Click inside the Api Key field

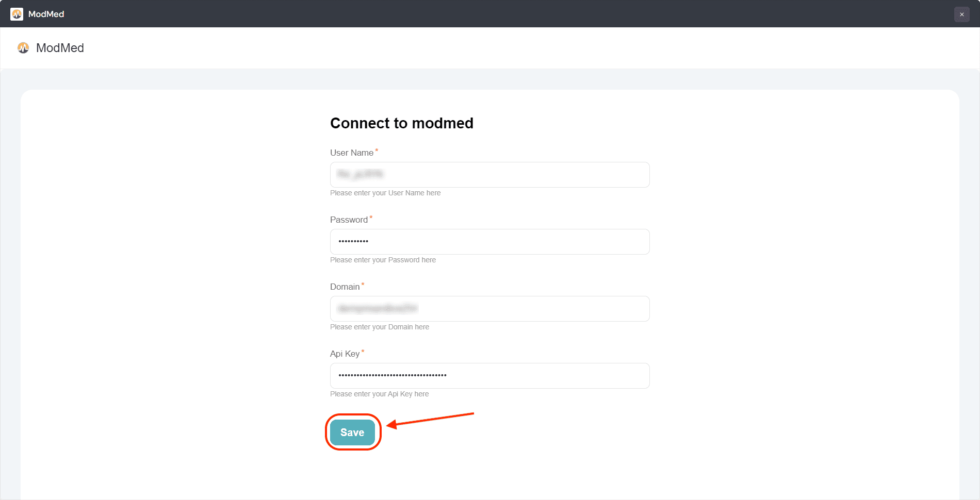click(489, 376)
